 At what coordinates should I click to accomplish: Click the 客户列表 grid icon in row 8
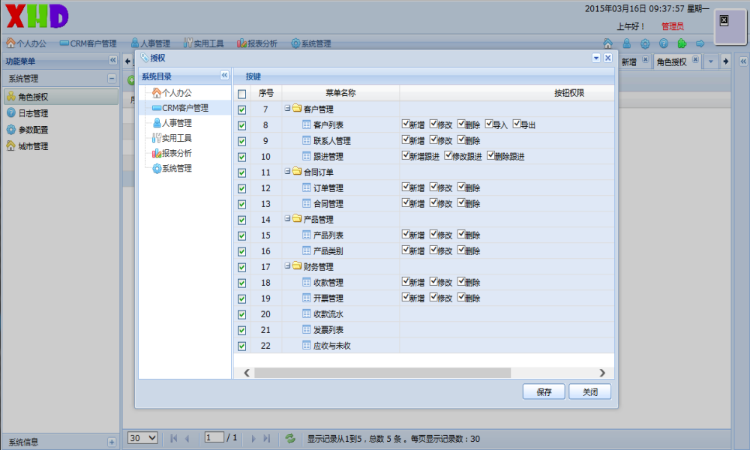coord(307,125)
